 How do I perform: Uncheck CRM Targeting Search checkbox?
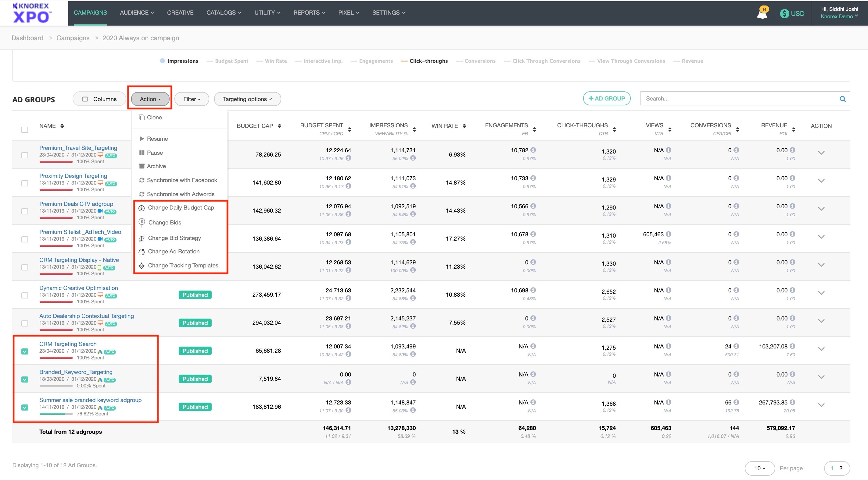pos(25,351)
